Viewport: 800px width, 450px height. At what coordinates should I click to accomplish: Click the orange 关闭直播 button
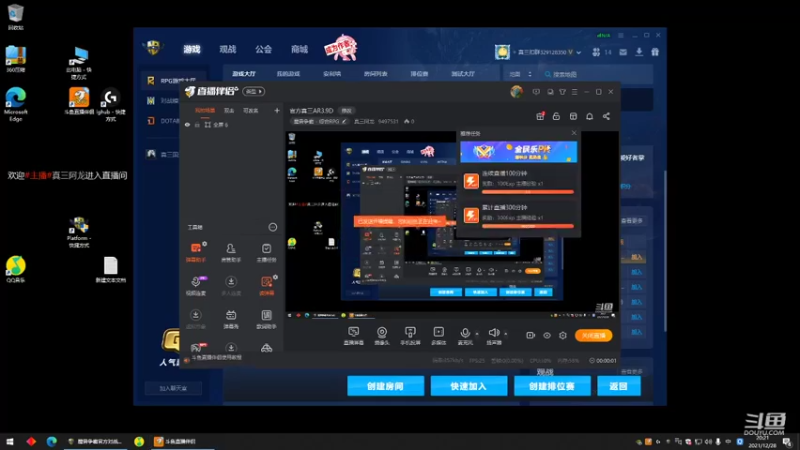593,335
